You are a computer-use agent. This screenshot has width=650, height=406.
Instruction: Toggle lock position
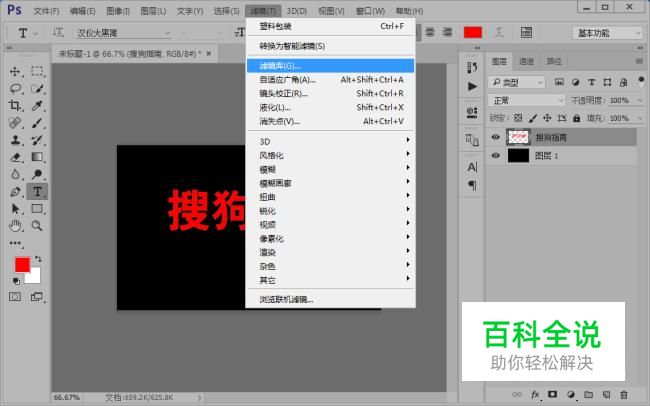tap(547, 118)
